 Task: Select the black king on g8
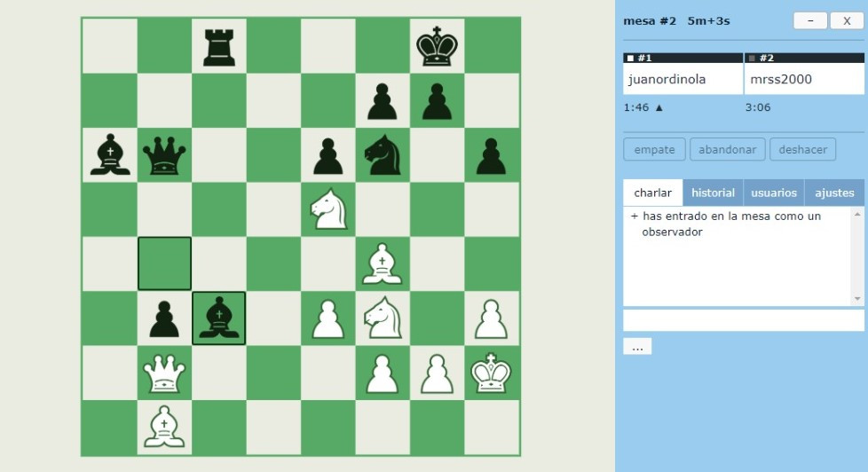(437, 46)
